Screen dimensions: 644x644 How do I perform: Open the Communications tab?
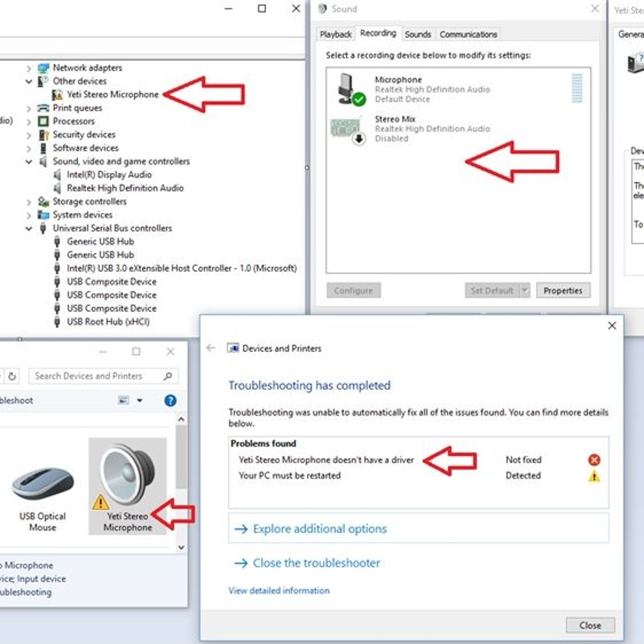point(468,34)
